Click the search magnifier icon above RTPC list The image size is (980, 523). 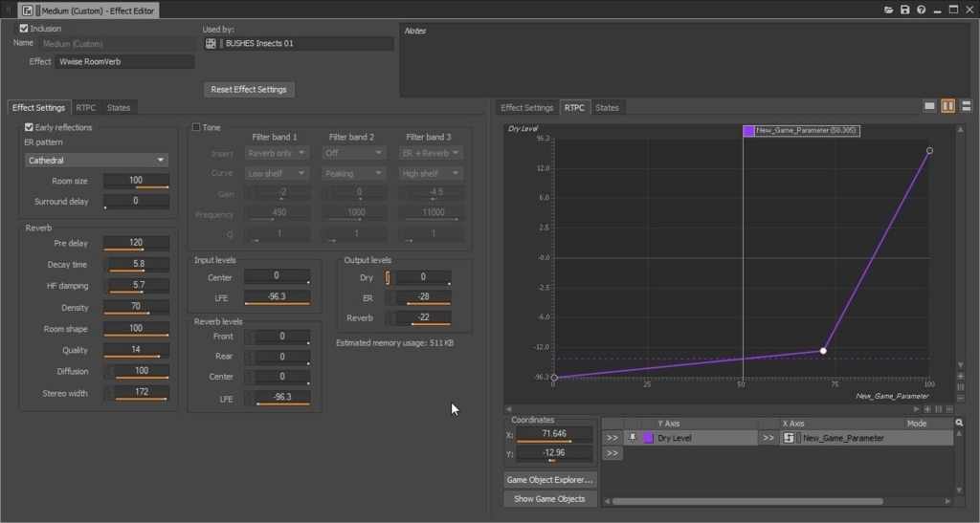pyautogui.click(x=959, y=423)
